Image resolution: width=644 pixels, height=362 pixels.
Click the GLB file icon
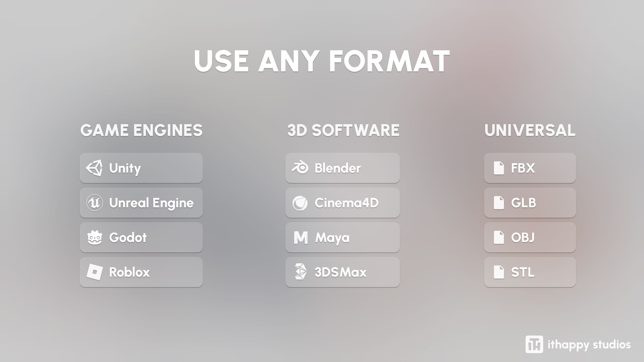[x=499, y=203]
